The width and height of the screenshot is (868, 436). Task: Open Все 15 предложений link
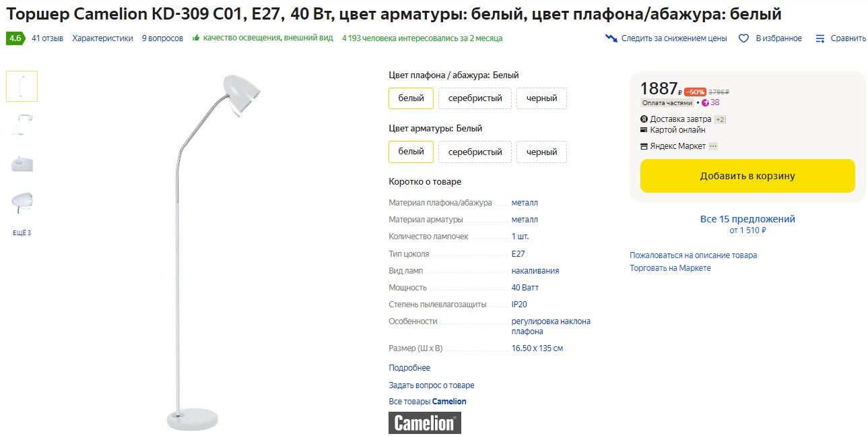pyautogui.click(x=747, y=219)
